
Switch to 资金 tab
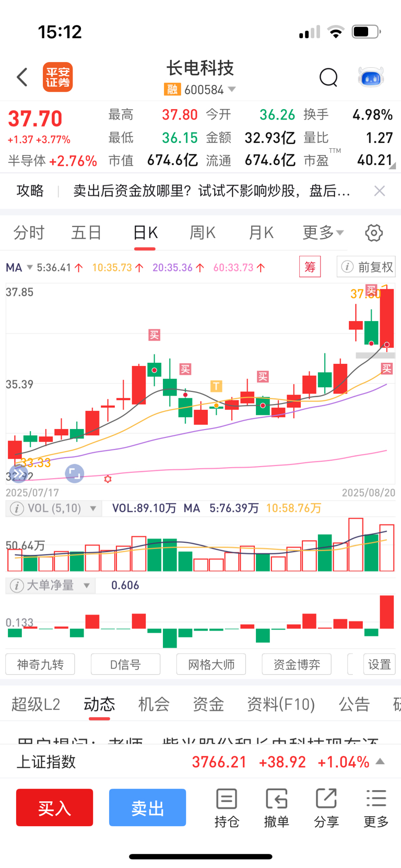coord(208,705)
